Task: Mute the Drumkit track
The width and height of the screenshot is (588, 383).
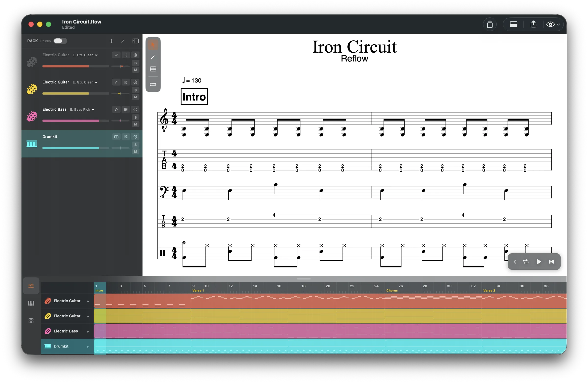Action: (135, 151)
